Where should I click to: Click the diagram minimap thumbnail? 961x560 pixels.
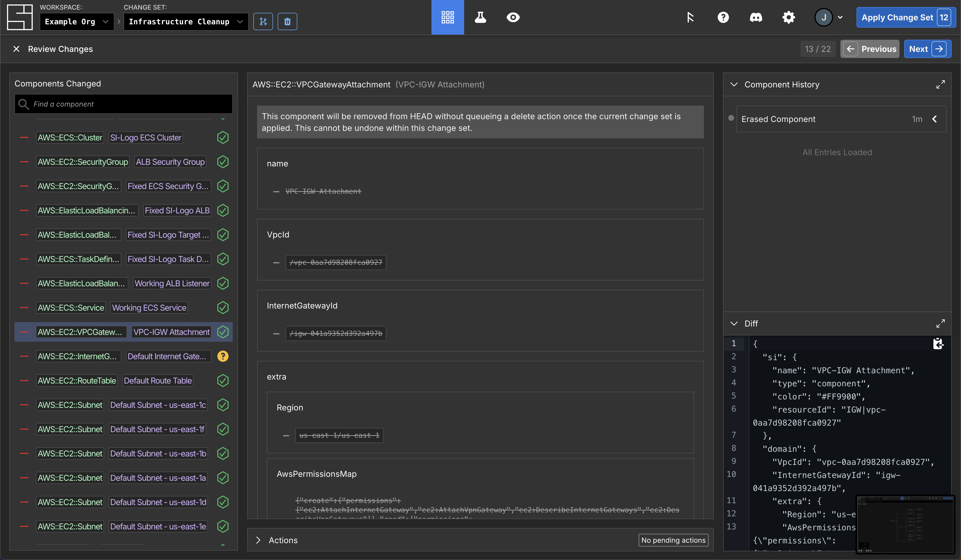coord(906,524)
